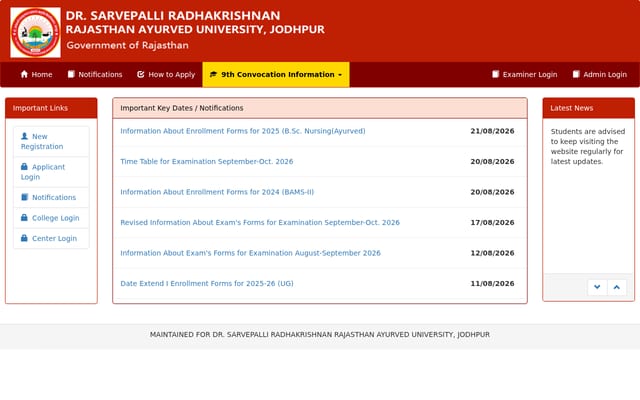Click the Notifications icon in the navbar
Image resolution: width=640 pixels, height=400 pixels.
(71, 74)
